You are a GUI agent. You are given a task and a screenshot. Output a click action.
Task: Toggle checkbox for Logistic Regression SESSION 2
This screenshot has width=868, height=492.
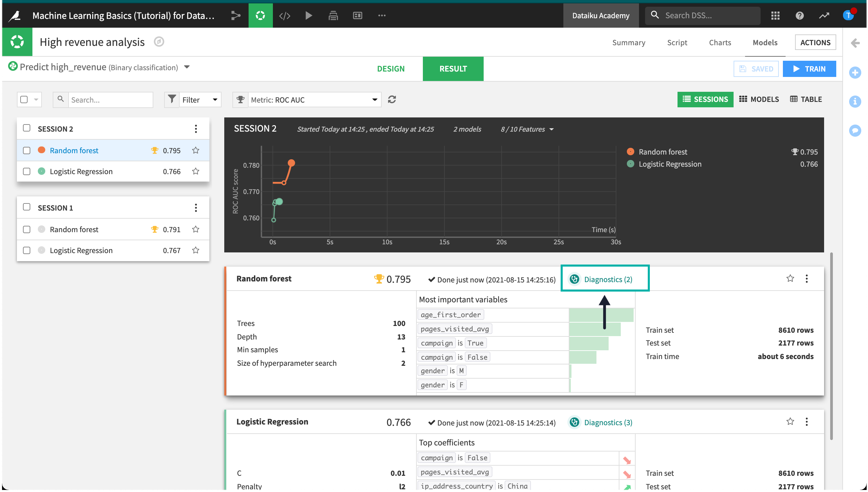(x=27, y=171)
